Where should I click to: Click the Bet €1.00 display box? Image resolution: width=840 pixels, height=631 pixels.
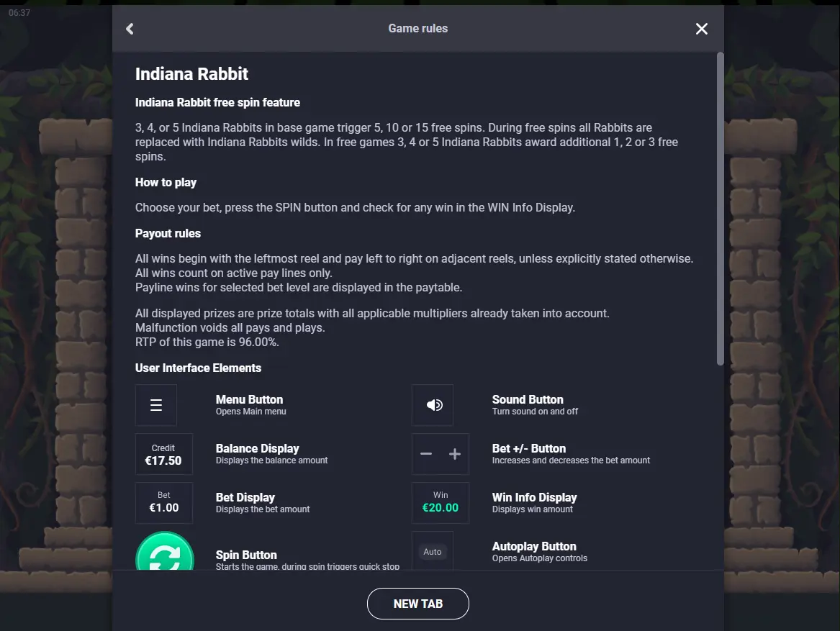pos(164,503)
